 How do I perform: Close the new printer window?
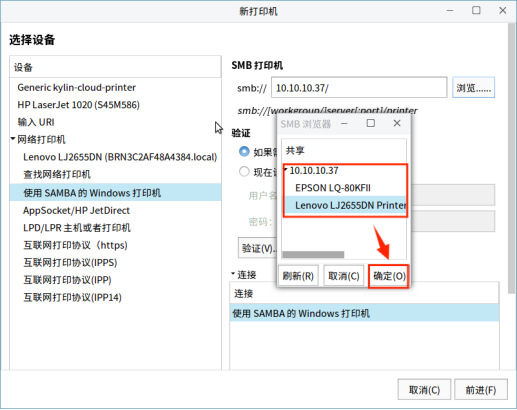[x=503, y=11]
